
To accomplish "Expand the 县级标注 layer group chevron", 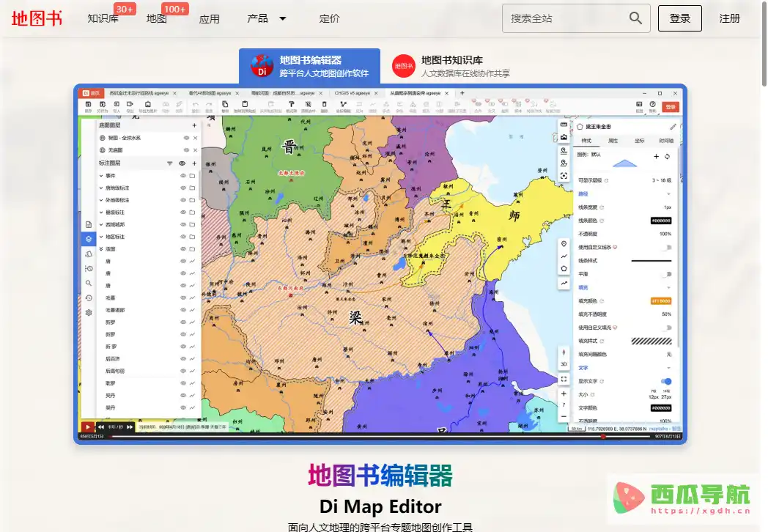I will (101, 212).
